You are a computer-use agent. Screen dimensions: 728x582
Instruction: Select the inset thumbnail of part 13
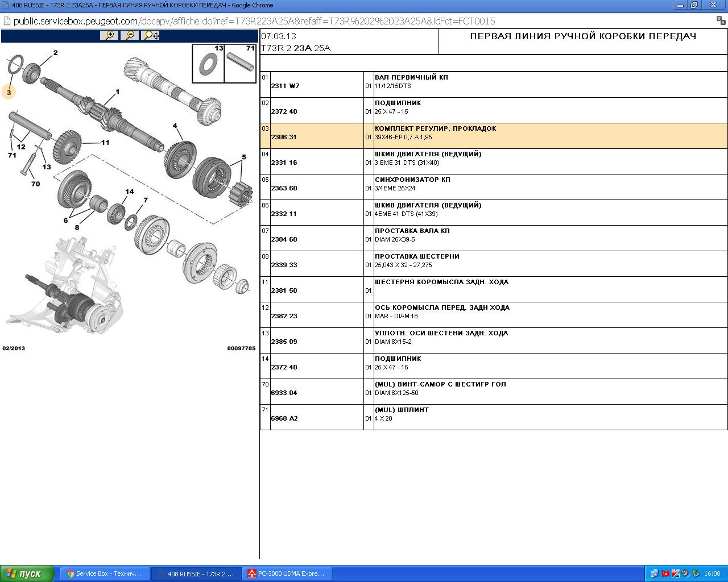click(x=208, y=64)
